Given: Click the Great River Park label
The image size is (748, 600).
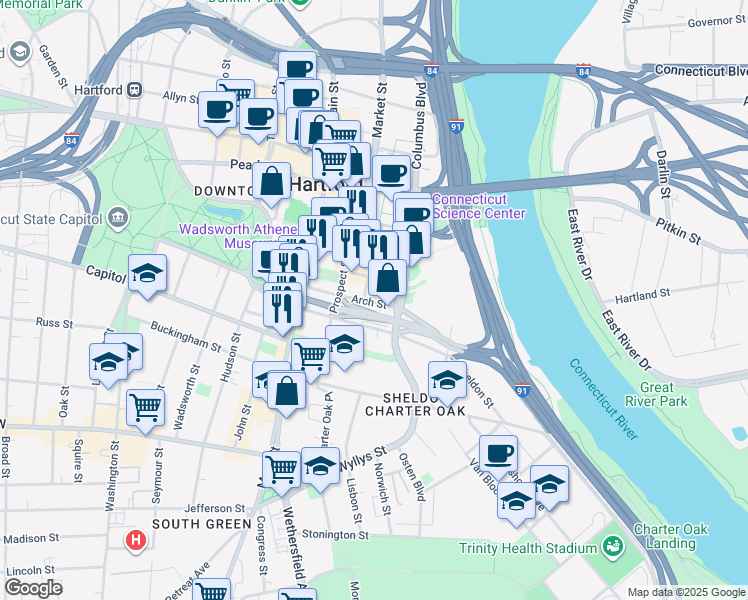Looking at the screenshot, I should (656, 394).
